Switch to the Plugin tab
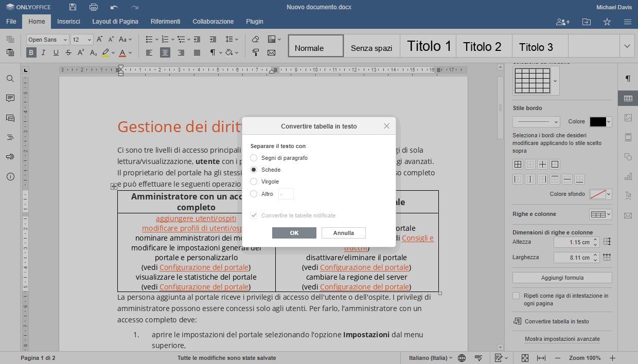The image size is (638, 364). [x=255, y=22]
